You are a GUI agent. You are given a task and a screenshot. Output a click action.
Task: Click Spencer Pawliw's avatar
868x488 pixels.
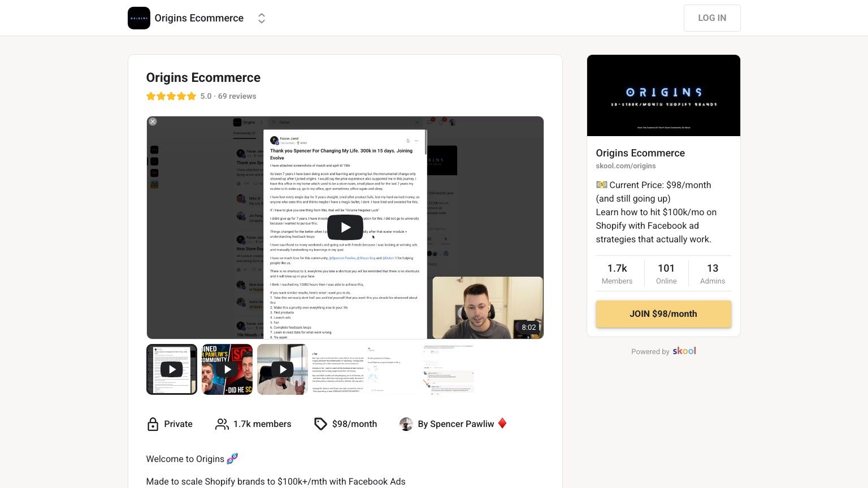406,424
